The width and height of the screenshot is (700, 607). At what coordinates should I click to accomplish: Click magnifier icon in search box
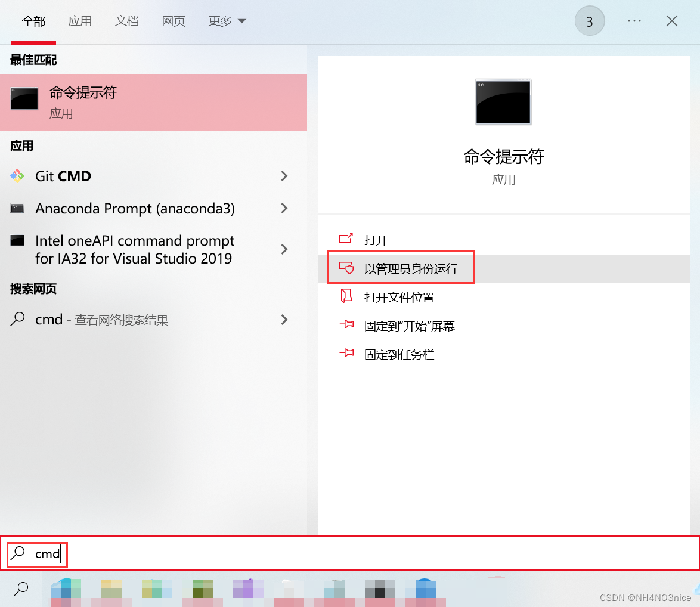18,553
